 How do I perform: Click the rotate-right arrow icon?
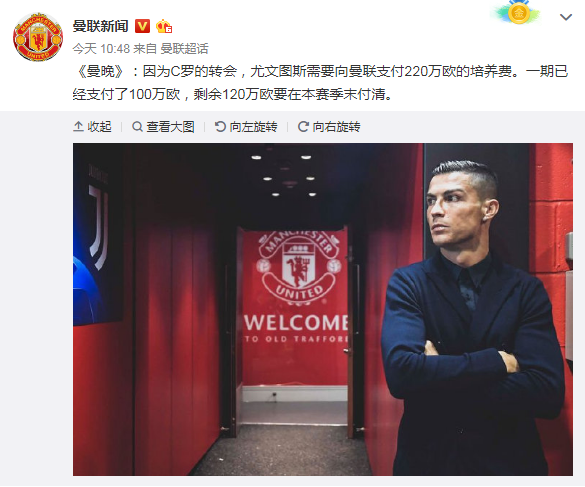(303, 127)
